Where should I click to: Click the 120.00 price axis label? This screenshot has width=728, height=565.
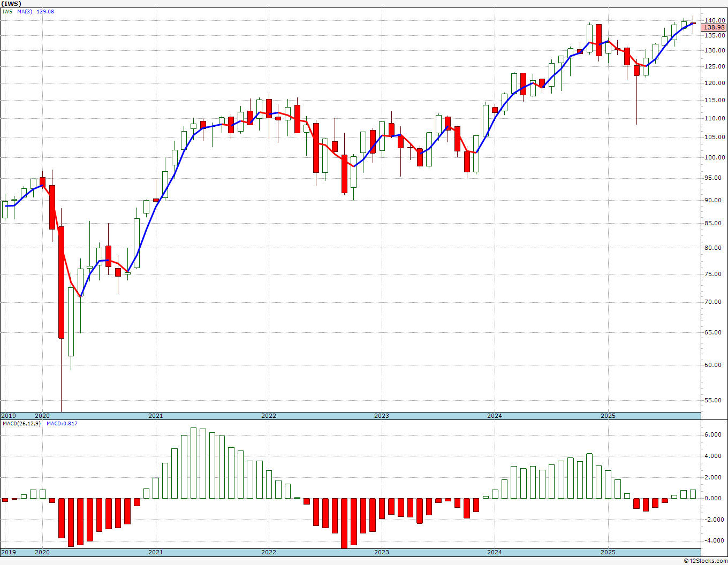[x=715, y=83]
